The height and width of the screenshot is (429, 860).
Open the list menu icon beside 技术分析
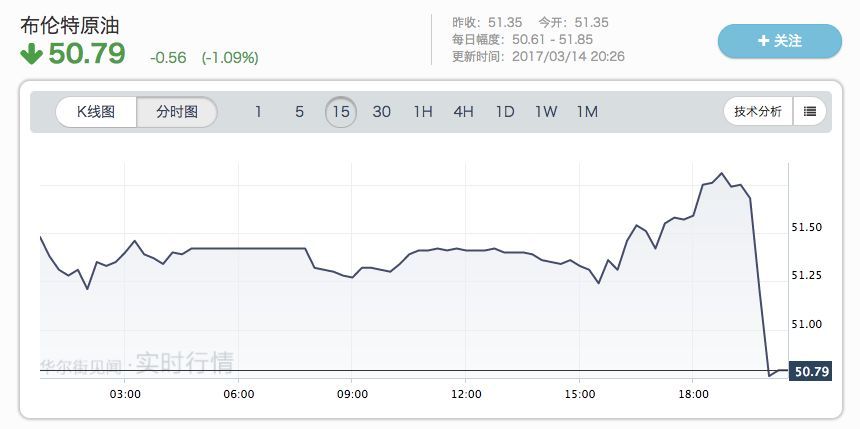pos(809,112)
